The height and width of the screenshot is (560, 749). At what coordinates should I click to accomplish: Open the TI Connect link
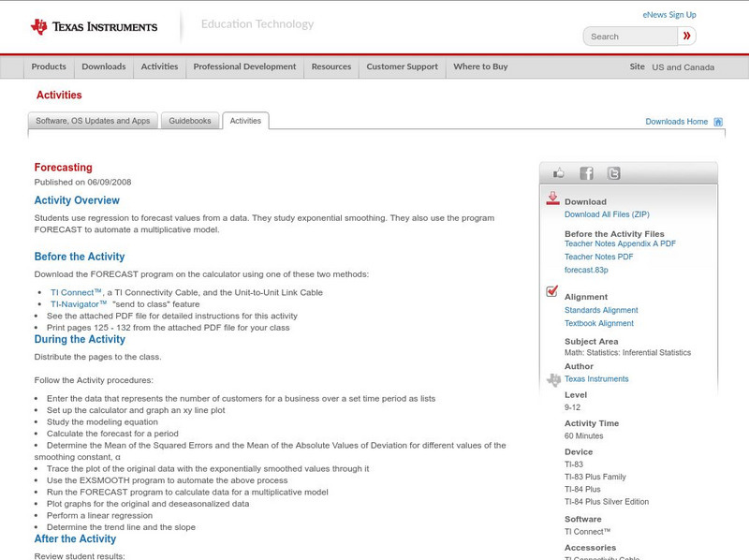click(x=76, y=292)
